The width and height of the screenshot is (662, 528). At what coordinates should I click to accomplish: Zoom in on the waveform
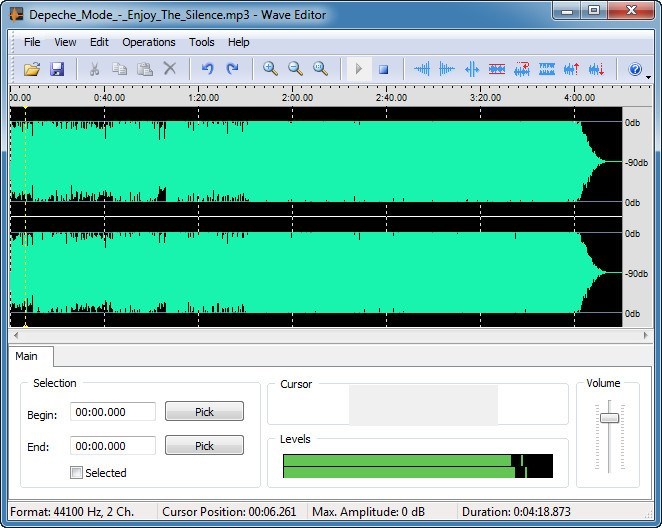tap(270, 69)
